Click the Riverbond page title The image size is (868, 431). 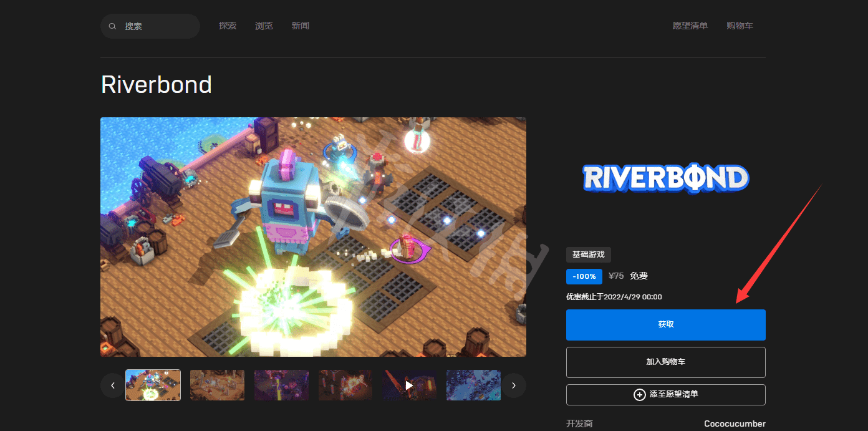(x=157, y=84)
